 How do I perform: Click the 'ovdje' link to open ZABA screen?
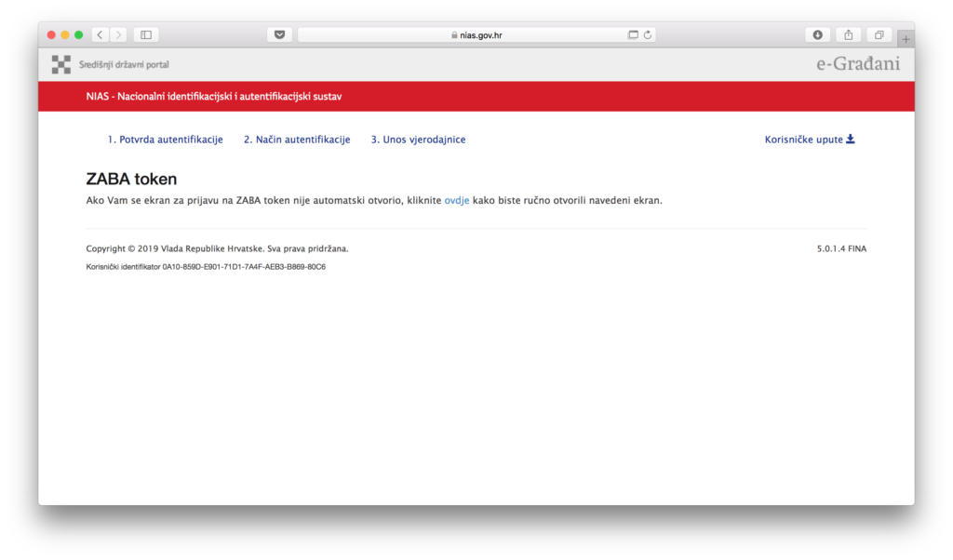456,200
